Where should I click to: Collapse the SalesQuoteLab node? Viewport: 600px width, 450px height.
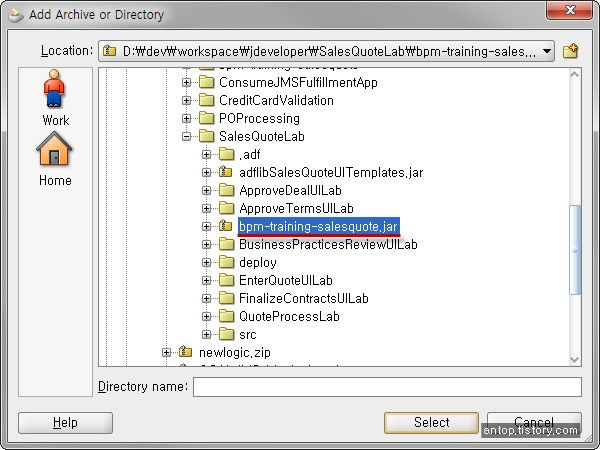[x=186, y=136]
